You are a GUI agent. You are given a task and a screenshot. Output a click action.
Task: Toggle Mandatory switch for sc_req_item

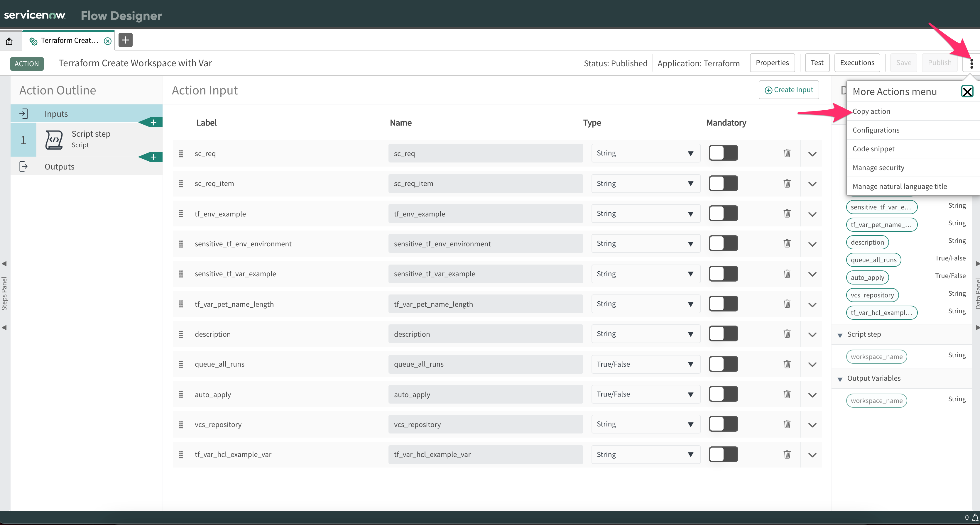tap(723, 184)
